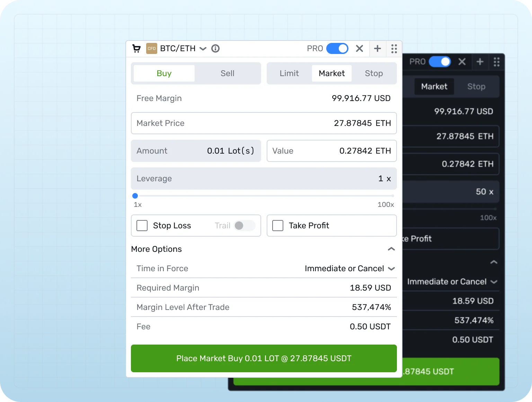Select Market tab in dark panel
532x402 pixels.
[434, 86]
